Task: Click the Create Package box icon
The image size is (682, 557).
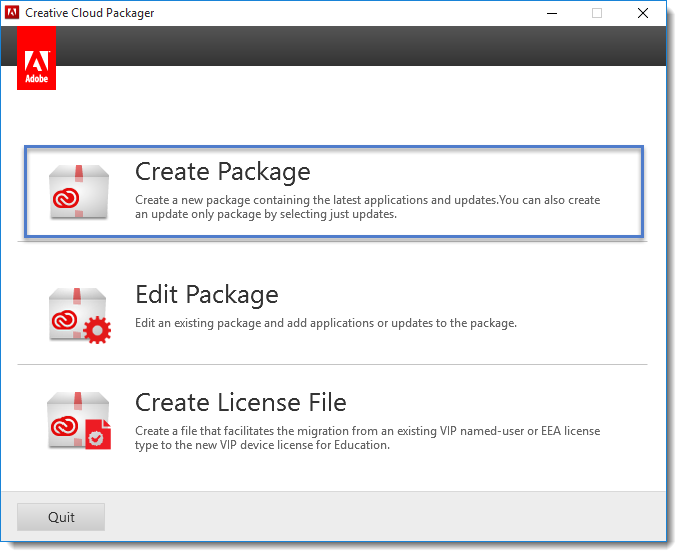Action: tap(79, 191)
